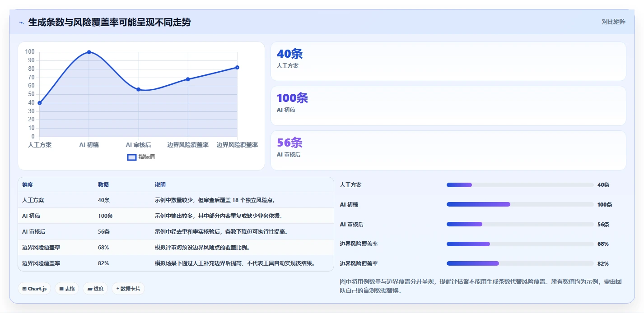644x313 pixels.
Task: Click the progress bar showing 68%
Action: pos(520,244)
